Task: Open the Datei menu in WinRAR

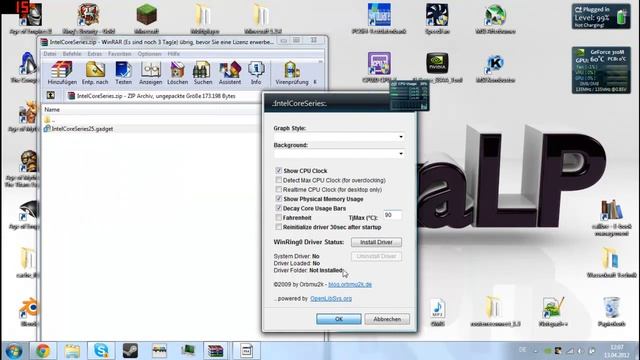Action: [x=50, y=53]
